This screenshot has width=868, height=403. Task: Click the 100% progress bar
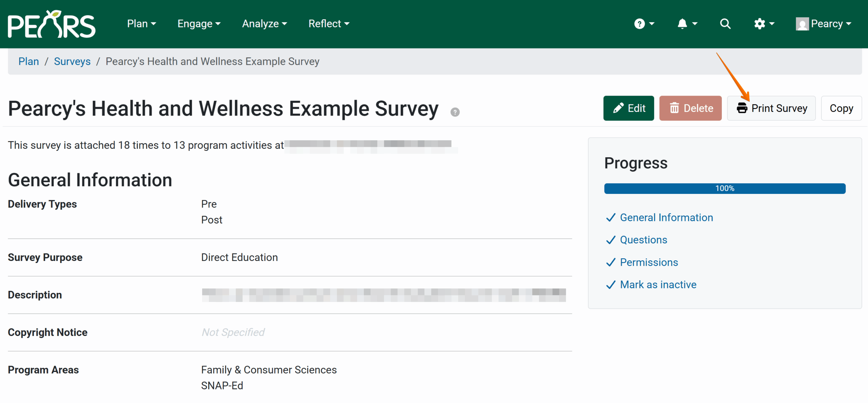click(725, 188)
